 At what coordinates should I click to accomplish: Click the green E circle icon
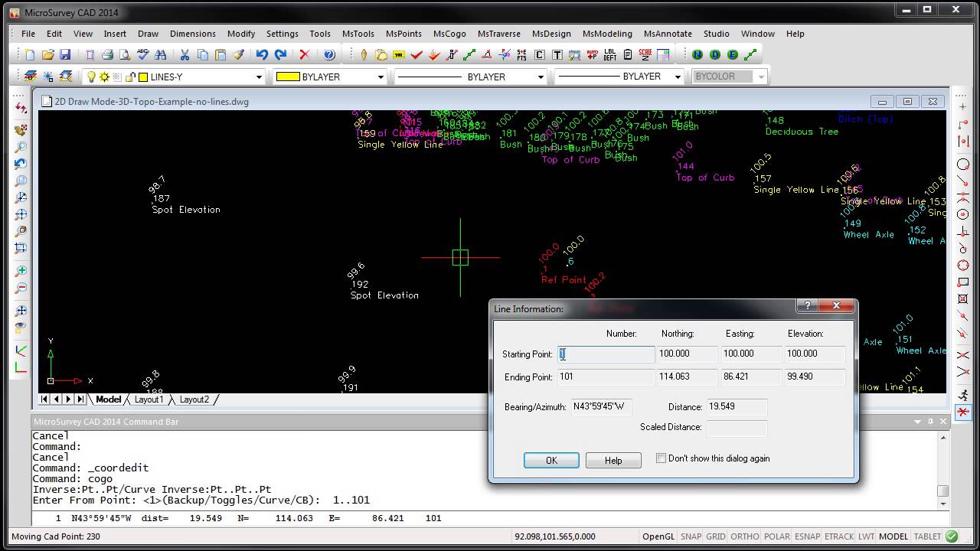(x=733, y=55)
